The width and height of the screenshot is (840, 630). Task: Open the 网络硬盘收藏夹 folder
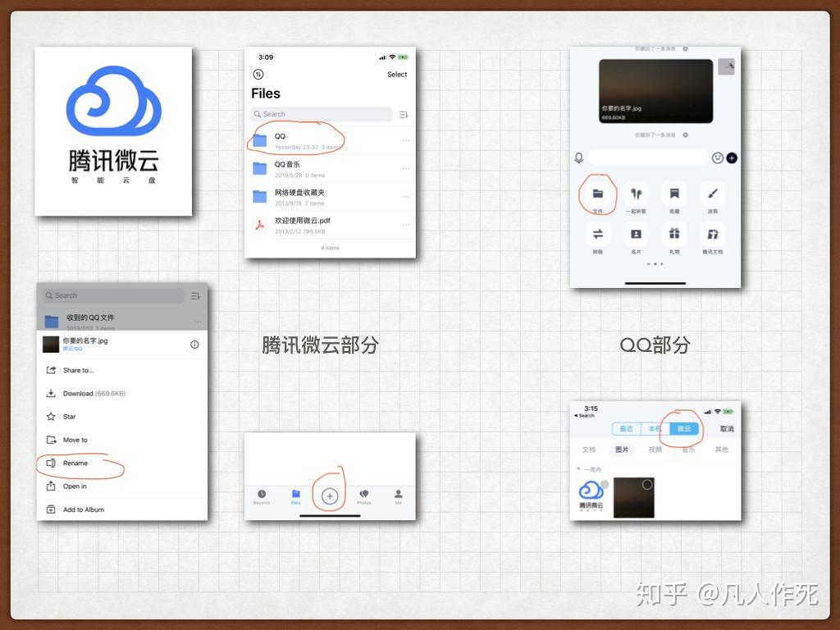coord(330,197)
